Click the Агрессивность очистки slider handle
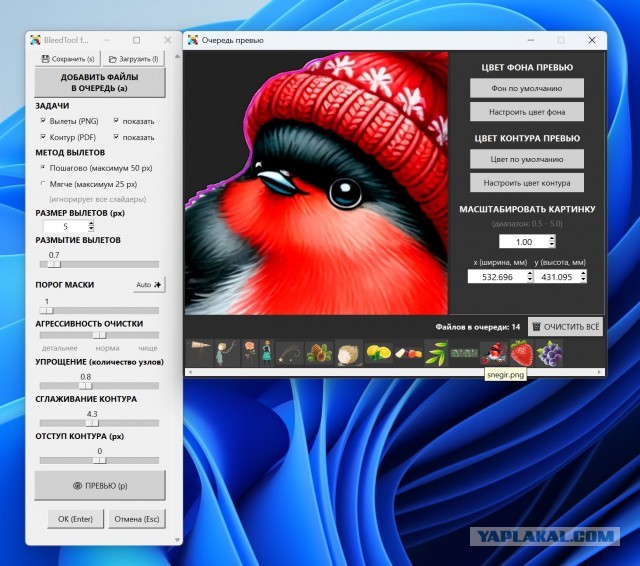Screen dimensions: 640x566 point(99,335)
